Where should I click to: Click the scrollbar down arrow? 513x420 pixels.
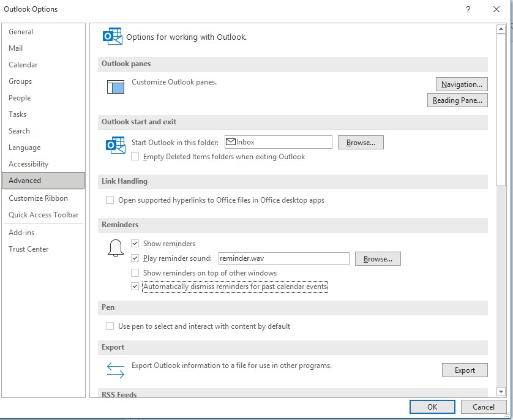pyautogui.click(x=501, y=391)
